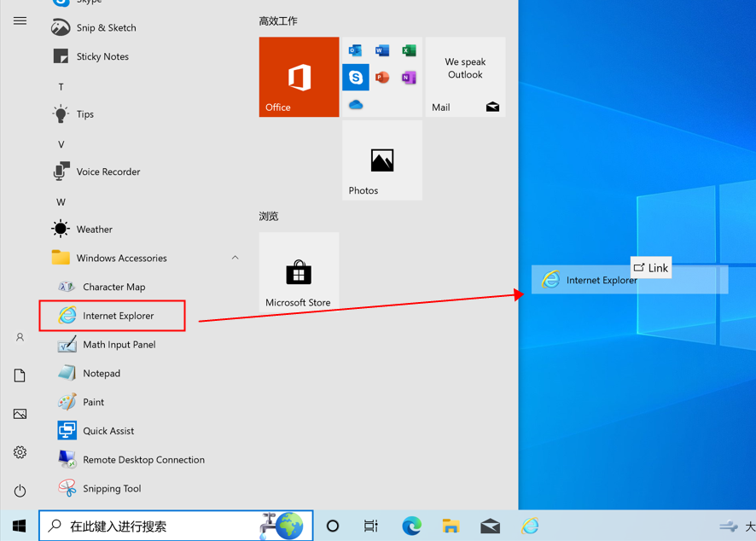
Task: Open the Snipping Tool
Action: coord(111,489)
